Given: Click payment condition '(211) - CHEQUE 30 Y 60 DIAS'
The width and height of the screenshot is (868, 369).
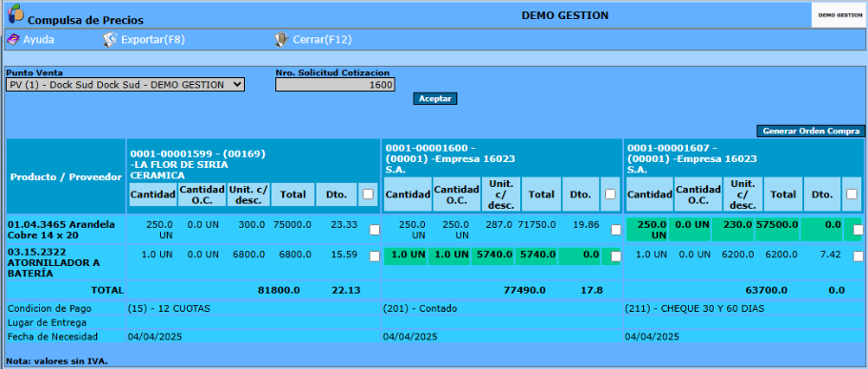Looking at the screenshot, I should (x=695, y=309).
